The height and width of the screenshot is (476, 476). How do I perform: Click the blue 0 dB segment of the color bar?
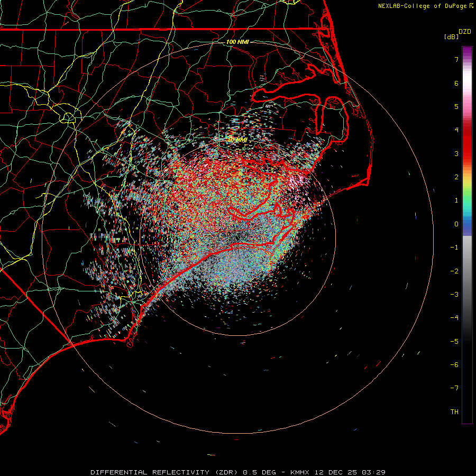point(467,225)
